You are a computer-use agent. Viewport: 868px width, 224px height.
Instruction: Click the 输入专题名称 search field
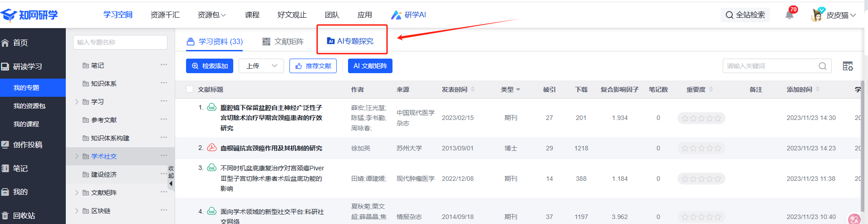click(120, 42)
